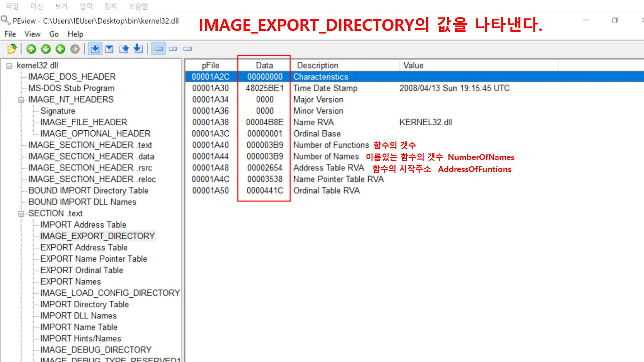Select IMAGE_OPTIONAL_HEADER tree item

96,134
